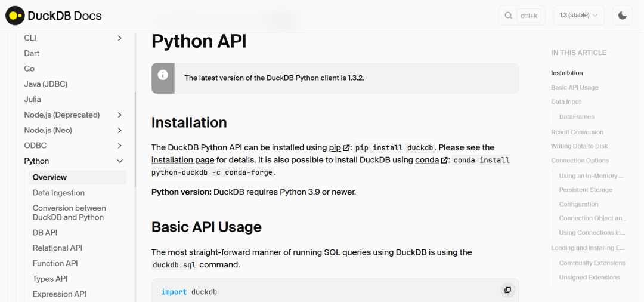
Task: Click the IN THIS ARTICLE heading
Action: pyautogui.click(x=578, y=53)
